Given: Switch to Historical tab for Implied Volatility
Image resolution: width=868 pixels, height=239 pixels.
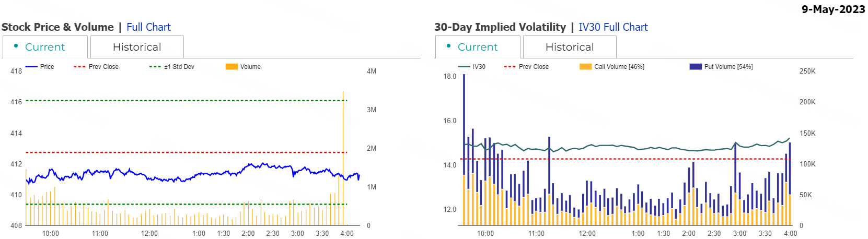Looking at the screenshot, I should pyautogui.click(x=570, y=47).
